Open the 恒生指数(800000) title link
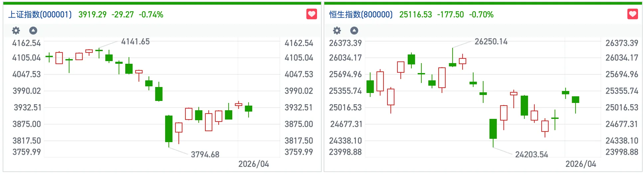Viewport: 644px width, 174px height. pyautogui.click(x=361, y=15)
